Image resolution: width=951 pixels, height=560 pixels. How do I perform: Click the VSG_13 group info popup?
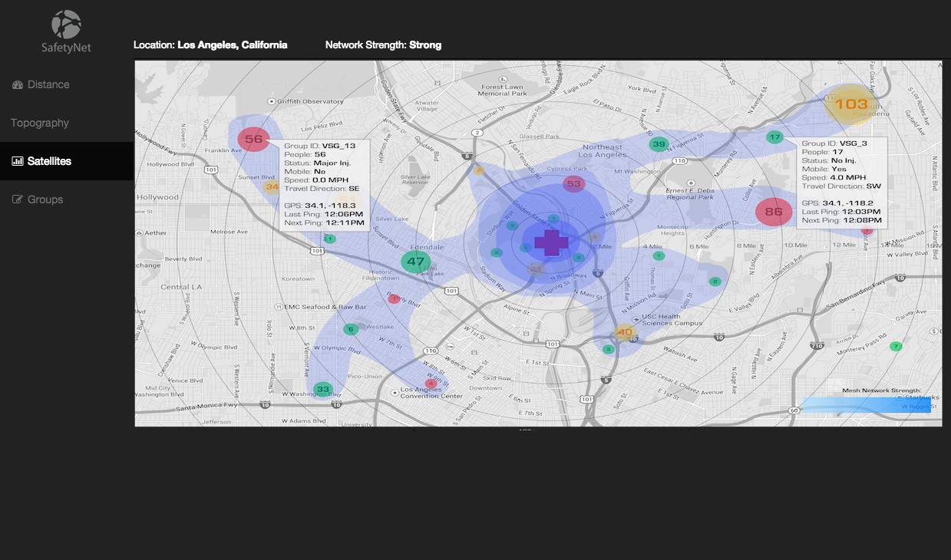(326, 185)
